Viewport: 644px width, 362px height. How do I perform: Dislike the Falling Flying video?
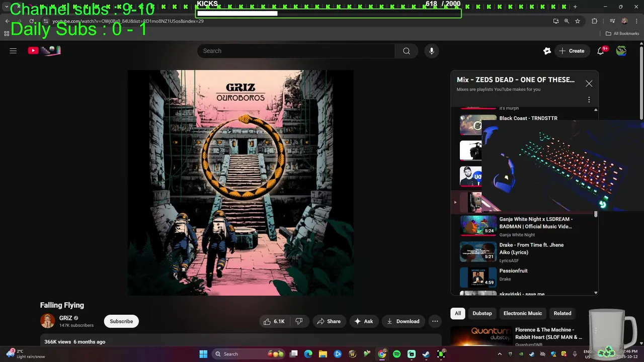299,321
